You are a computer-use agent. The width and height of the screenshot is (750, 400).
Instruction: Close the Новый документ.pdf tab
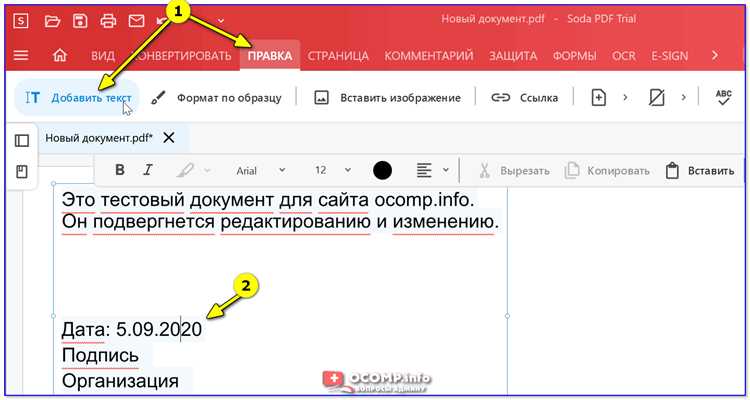pyautogui.click(x=169, y=138)
